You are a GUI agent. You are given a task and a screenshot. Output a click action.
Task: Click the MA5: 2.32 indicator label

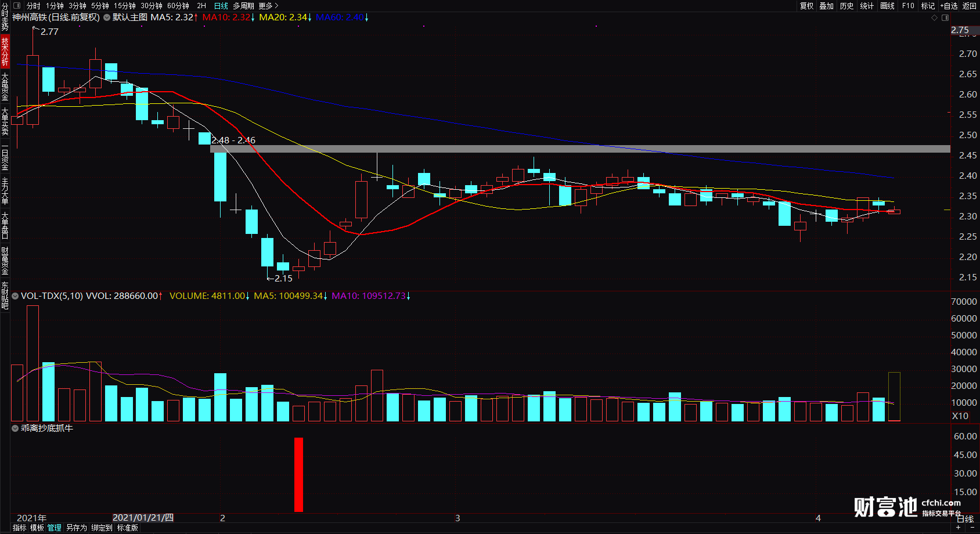pos(174,17)
